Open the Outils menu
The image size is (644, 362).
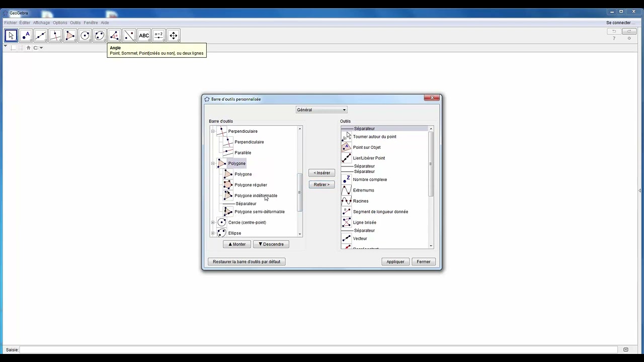point(75,23)
